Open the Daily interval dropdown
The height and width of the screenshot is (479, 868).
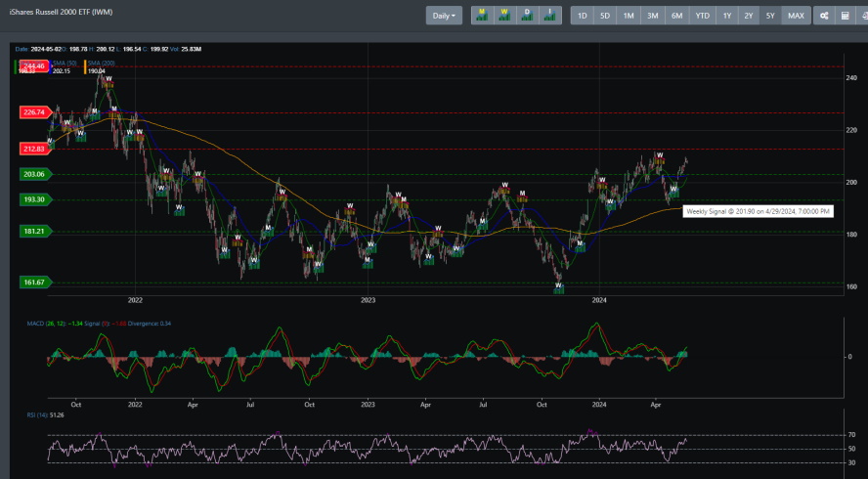tap(444, 16)
